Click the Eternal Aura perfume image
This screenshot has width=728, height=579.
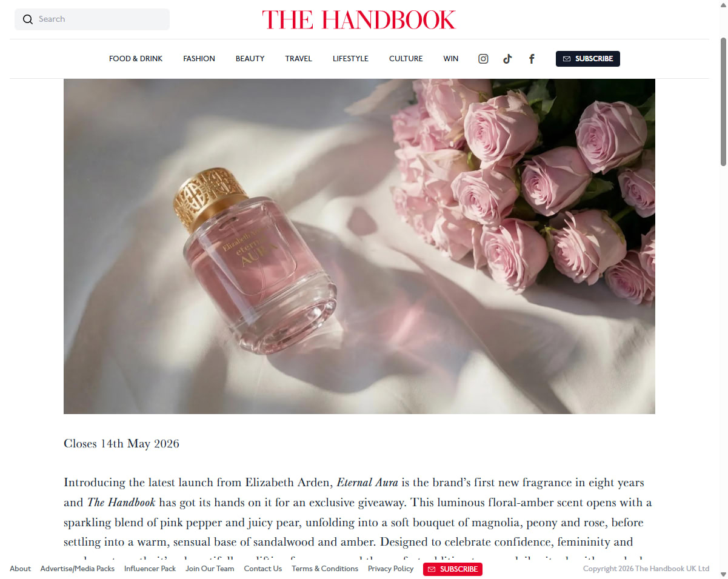359,246
